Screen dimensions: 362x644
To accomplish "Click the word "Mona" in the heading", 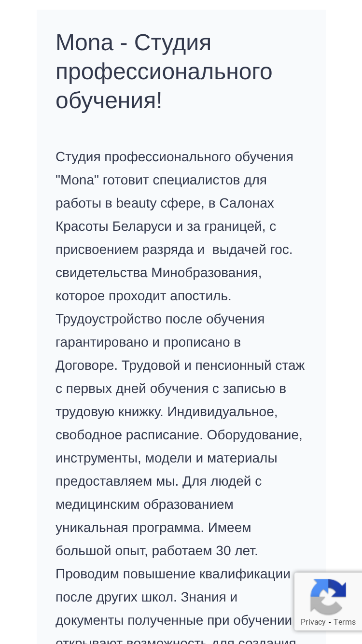I will (x=84, y=42).
